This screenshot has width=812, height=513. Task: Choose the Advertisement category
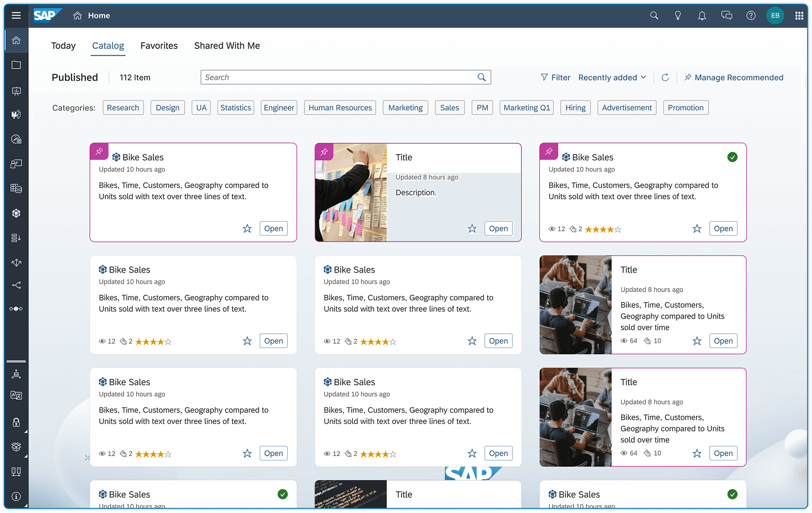pyautogui.click(x=627, y=107)
